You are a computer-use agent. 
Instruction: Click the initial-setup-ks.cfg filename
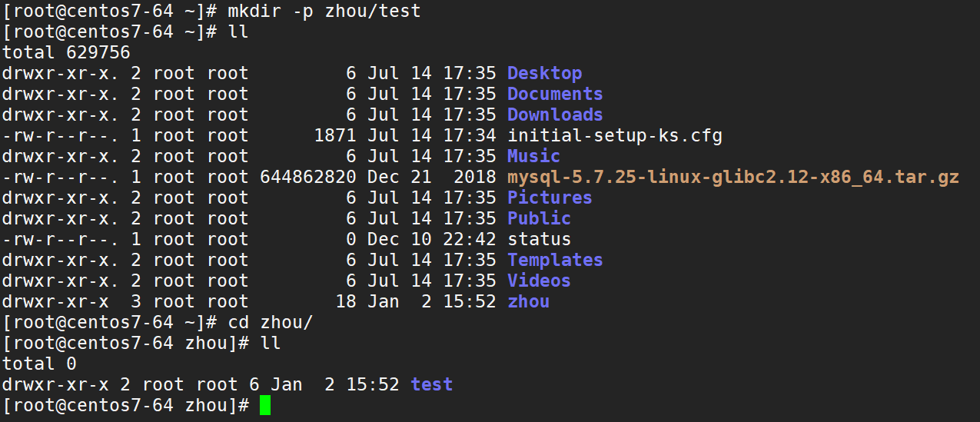pyautogui.click(x=614, y=136)
